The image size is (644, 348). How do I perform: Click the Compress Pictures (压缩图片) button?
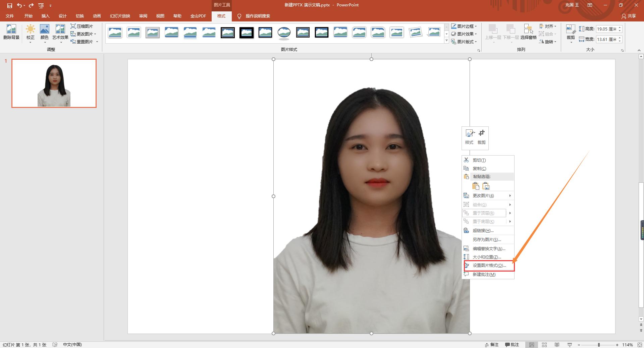pyautogui.click(x=82, y=26)
